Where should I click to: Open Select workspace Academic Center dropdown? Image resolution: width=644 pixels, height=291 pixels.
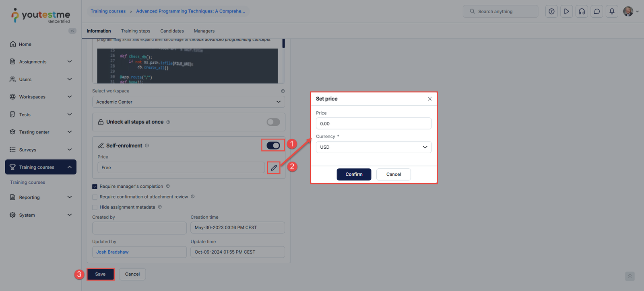coord(188,102)
